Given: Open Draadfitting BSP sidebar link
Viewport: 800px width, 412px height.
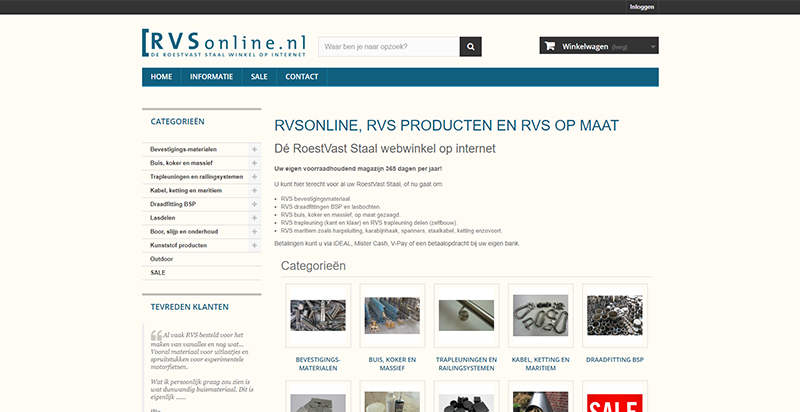Looking at the screenshot, I should [x=173, y=204].
